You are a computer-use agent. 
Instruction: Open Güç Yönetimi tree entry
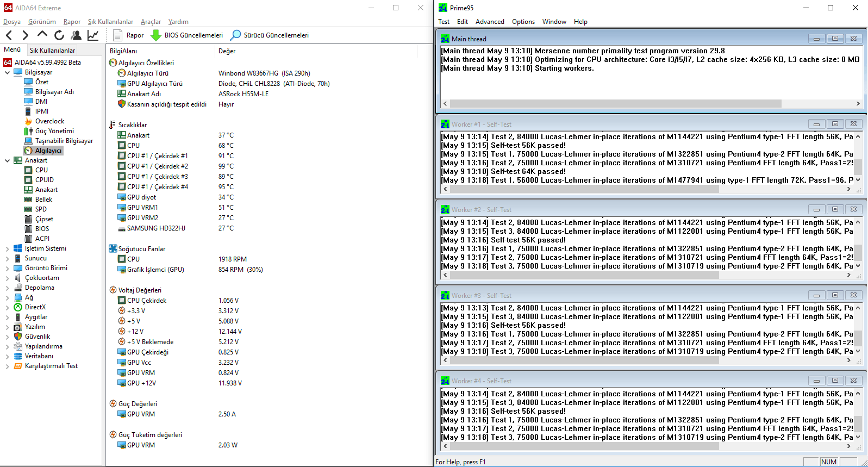[x=54, y=131]
